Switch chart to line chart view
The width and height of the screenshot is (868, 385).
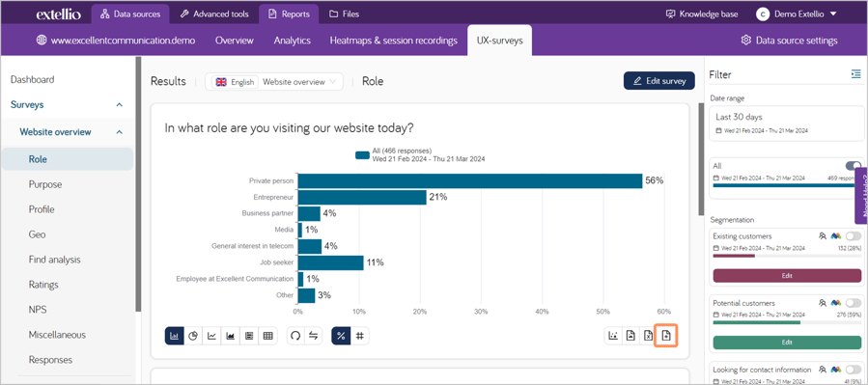coord(211,336)
